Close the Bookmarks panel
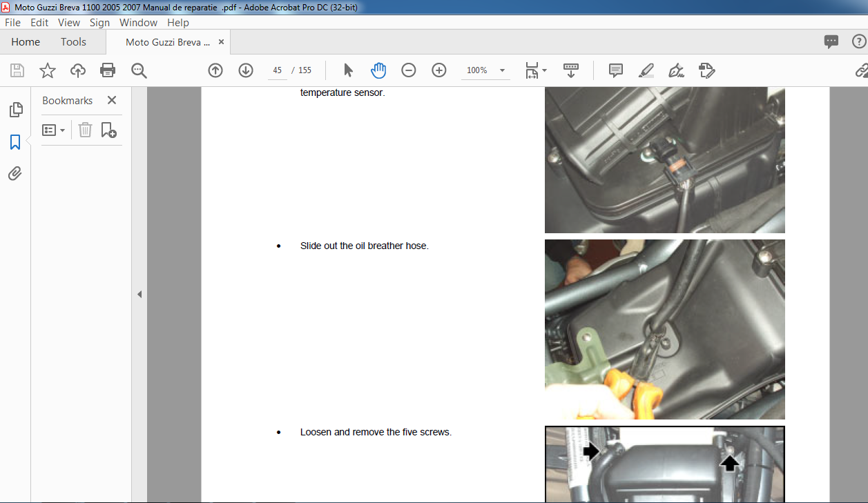The width and height of the screenshot is (868, 503). click(112, 100)
